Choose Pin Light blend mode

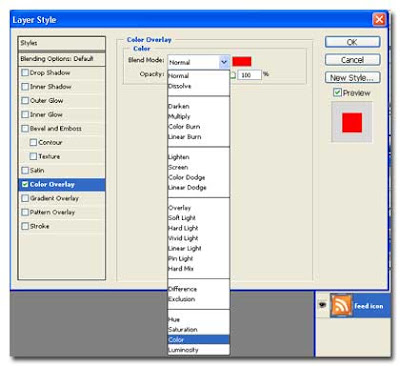pos(199,258)
